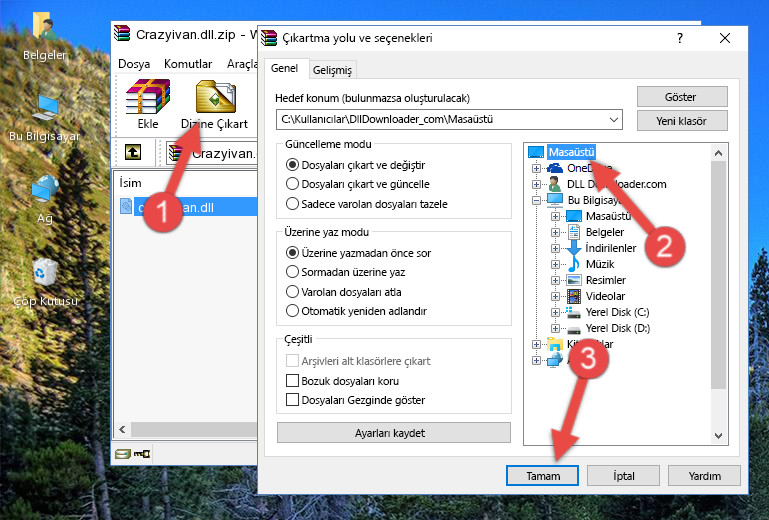
Task: Click the Ayarları kaydet button
Action: [393, 433]
